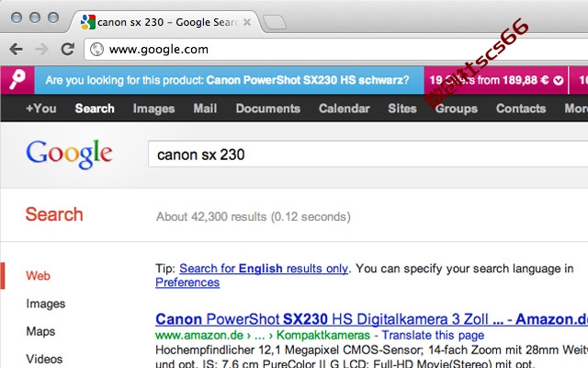Screen dimensions: 588x368
Task: Open Documents in the Google bar
Action: (268, 109)
